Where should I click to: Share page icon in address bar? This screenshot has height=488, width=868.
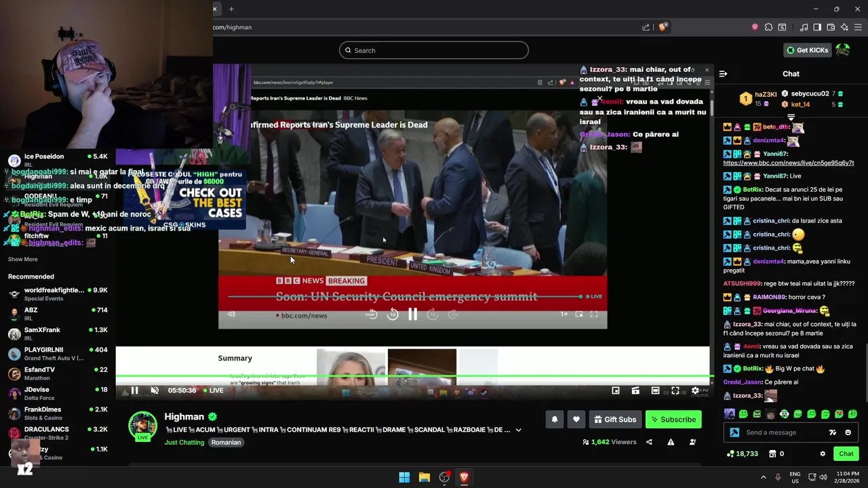[x=646, y=27]
